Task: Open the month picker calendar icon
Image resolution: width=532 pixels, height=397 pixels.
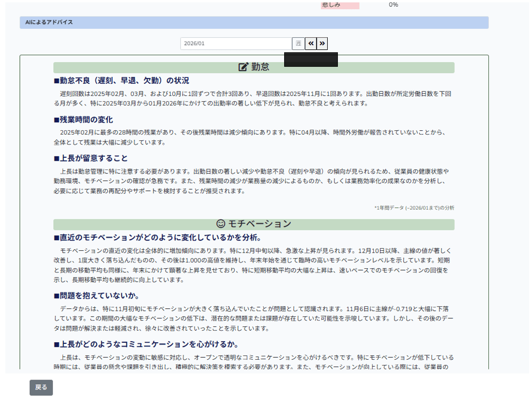Action: [298, 44]
